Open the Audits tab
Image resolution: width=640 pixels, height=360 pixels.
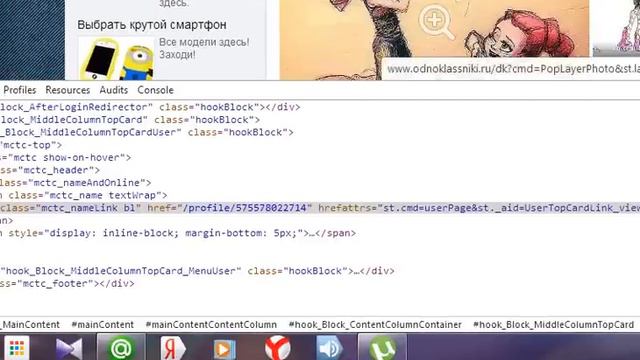pyautogui.click(x=113, y=90)
